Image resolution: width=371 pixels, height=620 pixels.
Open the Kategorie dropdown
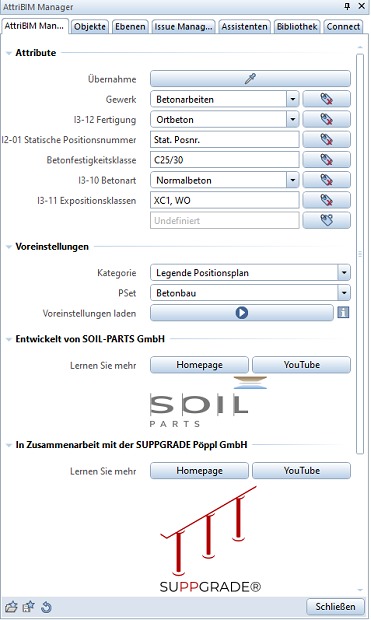coord(250,272)
